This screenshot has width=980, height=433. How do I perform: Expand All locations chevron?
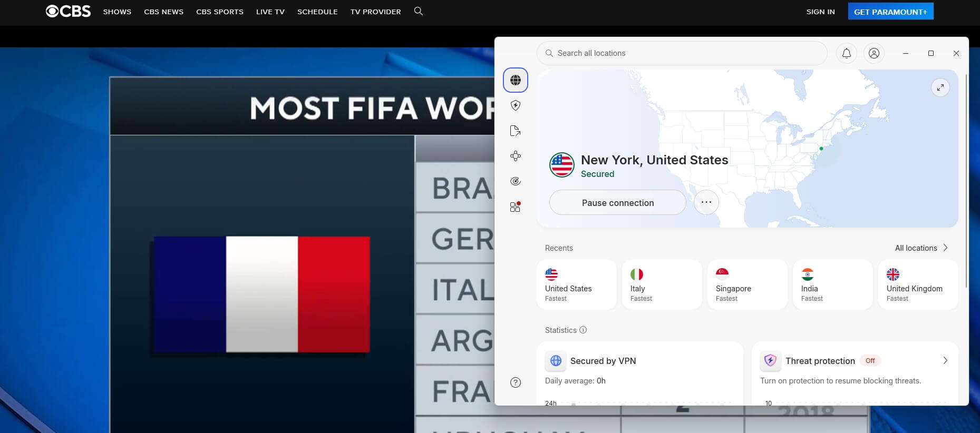(x=945, y=248)
